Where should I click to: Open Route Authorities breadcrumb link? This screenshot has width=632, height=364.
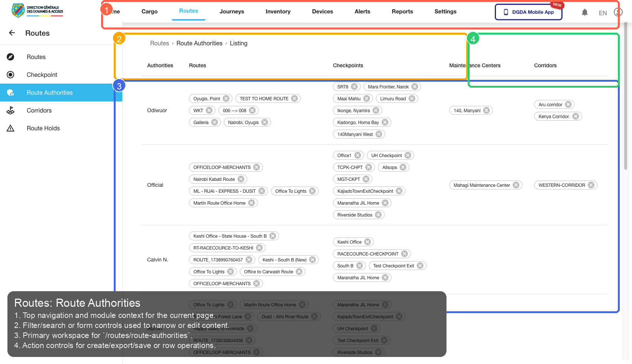point(199,43)
